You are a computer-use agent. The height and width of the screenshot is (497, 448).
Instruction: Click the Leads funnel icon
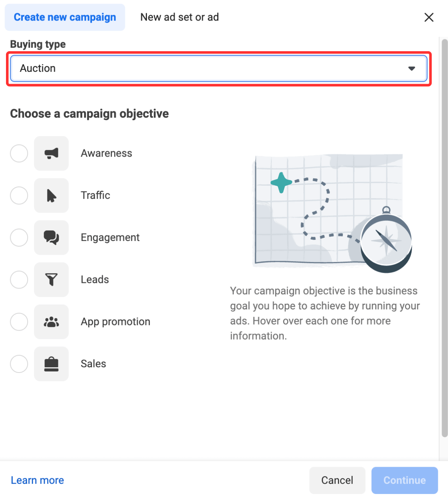(x=51, y=280)
